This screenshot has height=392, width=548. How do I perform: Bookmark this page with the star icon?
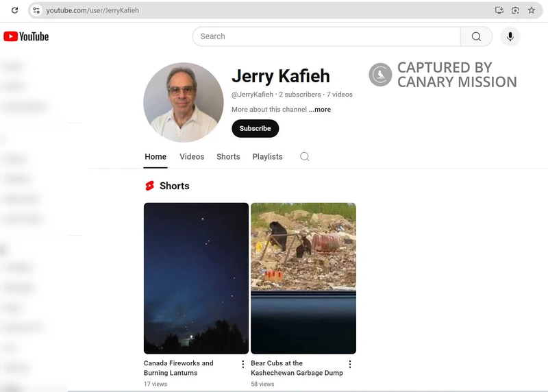point(532,10)
